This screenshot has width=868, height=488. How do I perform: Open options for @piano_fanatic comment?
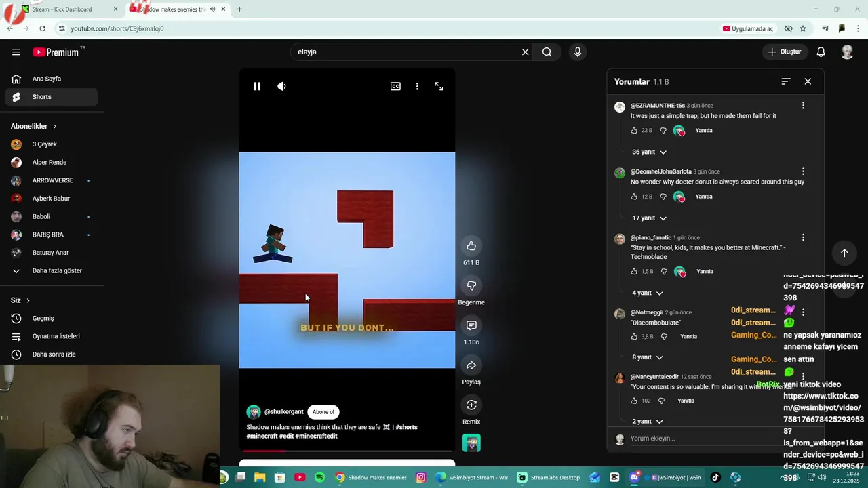point(803,238)
